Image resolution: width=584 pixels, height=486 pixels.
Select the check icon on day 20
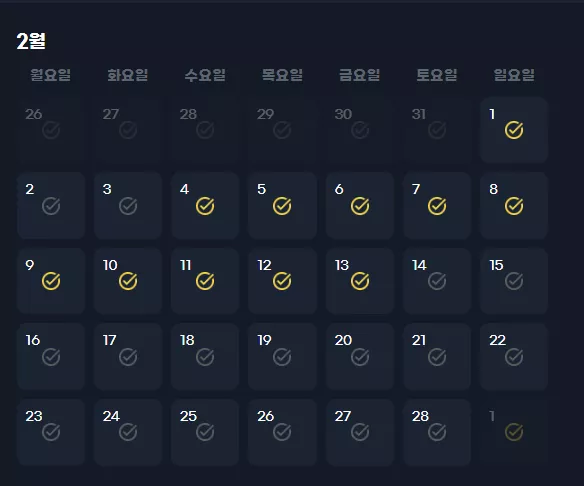pos(360,357)
